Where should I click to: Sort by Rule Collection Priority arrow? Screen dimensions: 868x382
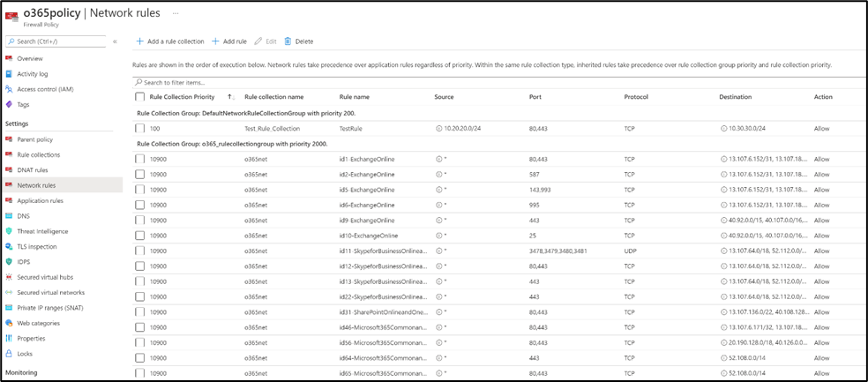(x=231, y=97)
